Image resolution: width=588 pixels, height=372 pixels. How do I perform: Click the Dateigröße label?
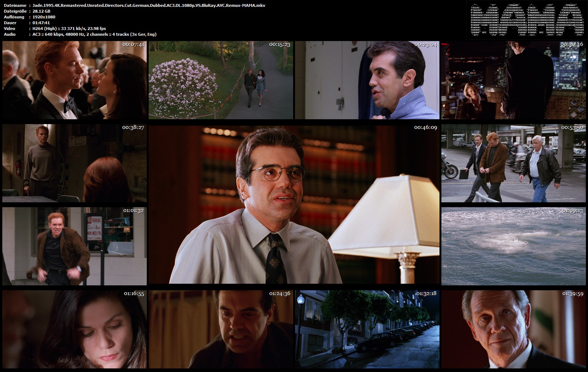pyautogui.click(x=15, y=11)
